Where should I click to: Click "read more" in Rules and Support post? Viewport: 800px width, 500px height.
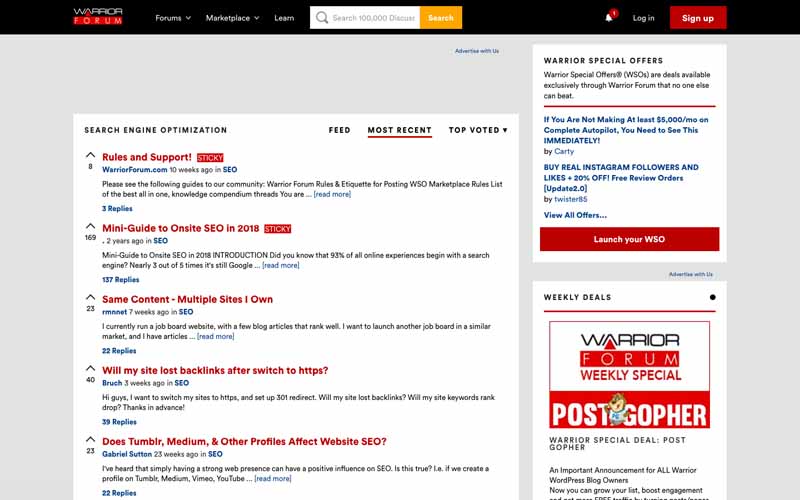click(332, 194)
